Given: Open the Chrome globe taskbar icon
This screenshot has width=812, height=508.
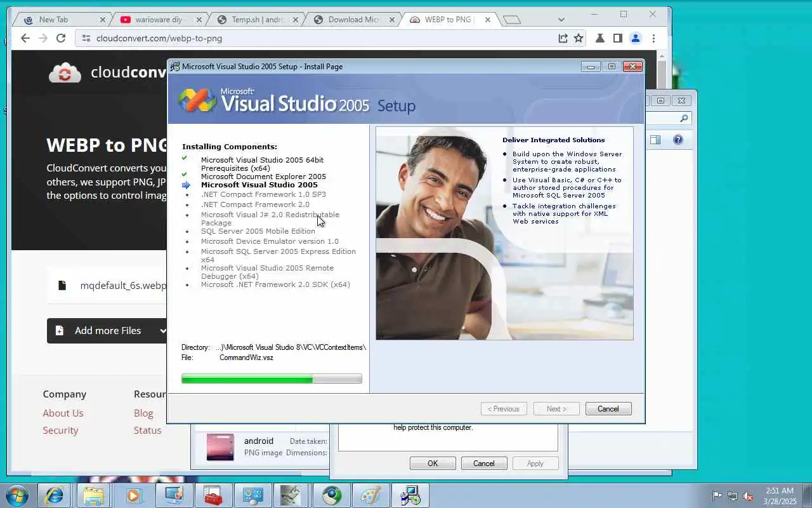Looking at the screenshot, I should pyautogui.click(x=332, y=495).
